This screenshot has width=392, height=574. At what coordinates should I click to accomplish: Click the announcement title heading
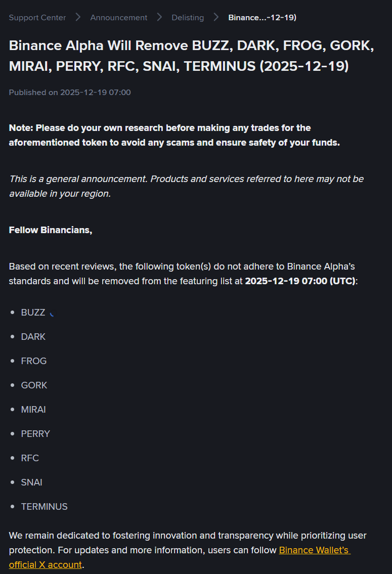point(191,56)
